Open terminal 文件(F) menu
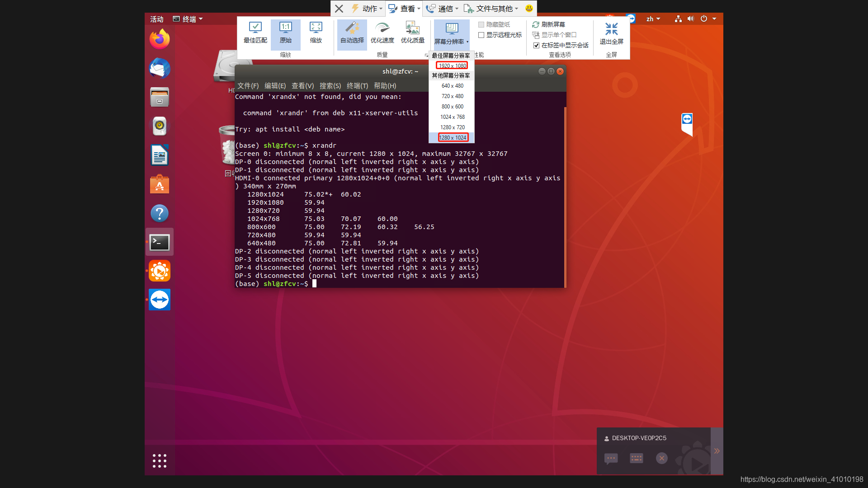The image size is (868, 488). tap(248, 86)
